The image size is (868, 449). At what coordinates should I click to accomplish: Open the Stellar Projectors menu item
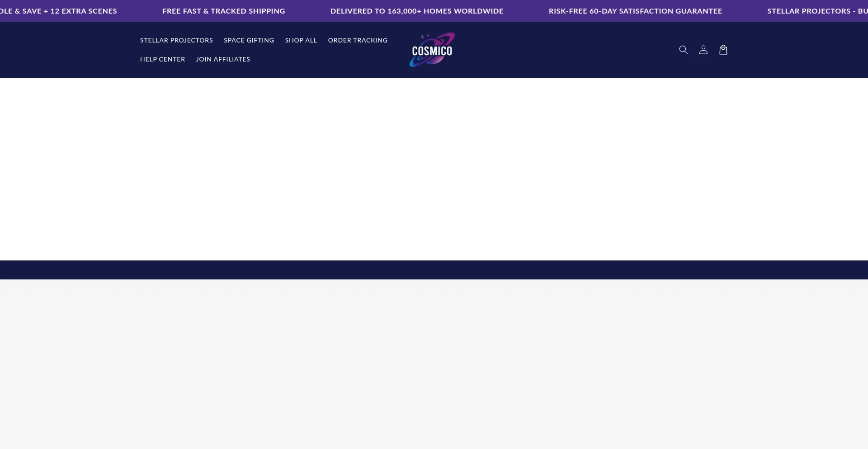click(x=176, y=40)
